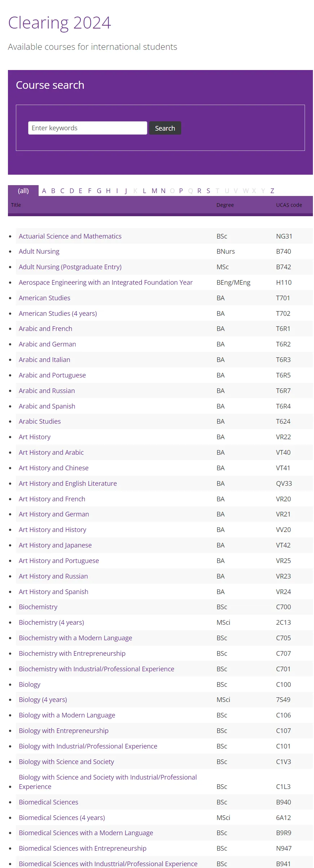Image resolution: width=314 pixels, height=868 pixels.
Task: Filter courses by letter A
Action: click(44, 191)
